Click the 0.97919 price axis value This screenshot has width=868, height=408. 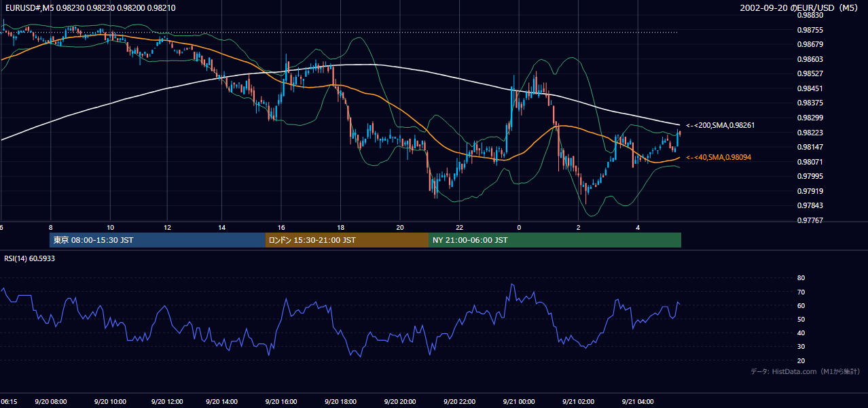(x=810, y=191)
